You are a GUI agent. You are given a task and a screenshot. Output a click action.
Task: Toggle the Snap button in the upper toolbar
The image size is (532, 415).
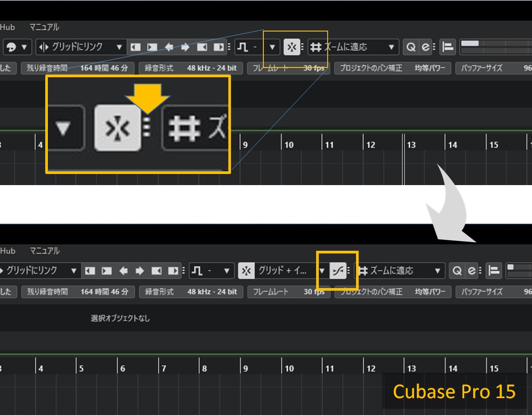pos(291,47)
